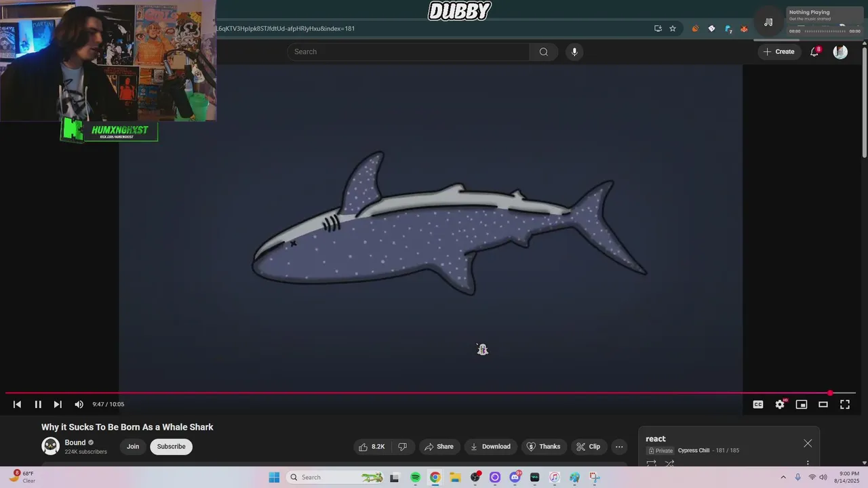Mute the video volume speaker icon

[79, 405]
